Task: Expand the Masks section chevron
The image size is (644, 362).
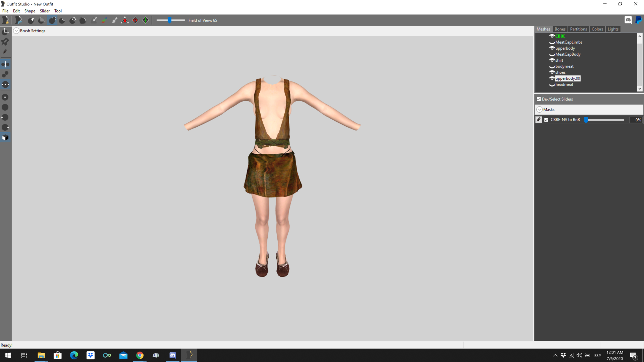Action: [x=539, y=110]
